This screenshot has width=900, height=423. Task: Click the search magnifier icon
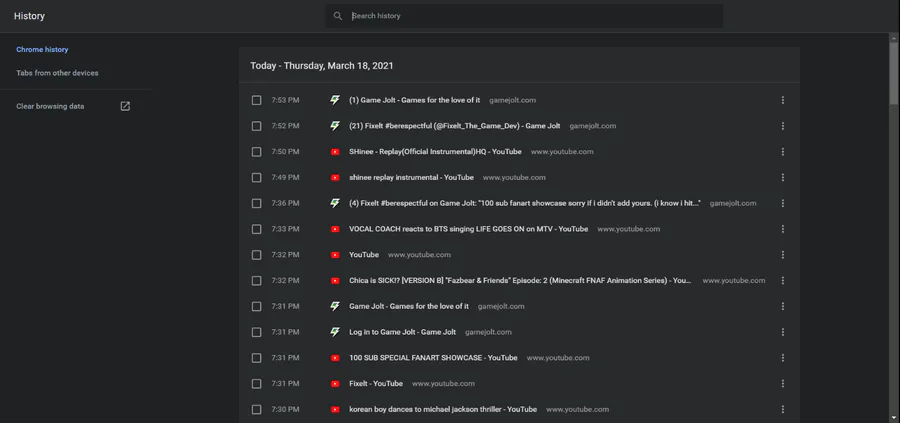[338, 16]
